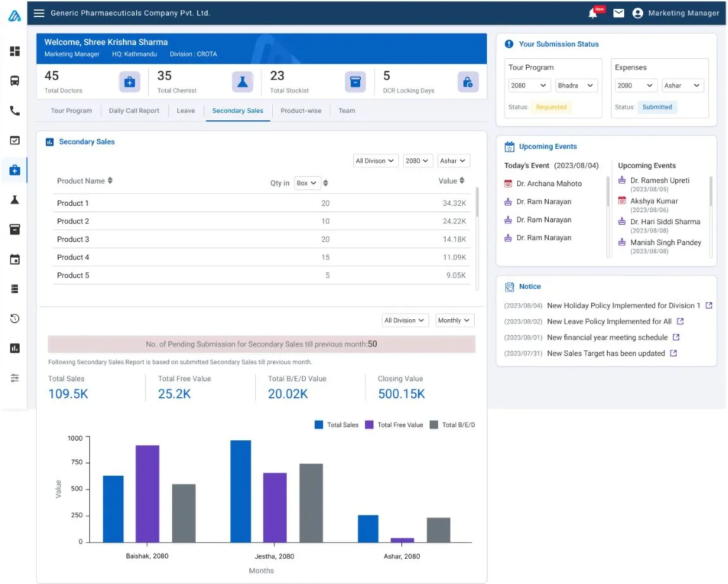Open dashboard grid icon in sidebar
The width and height of the screenshot is (728, 584).
click(x=15, y=51)
